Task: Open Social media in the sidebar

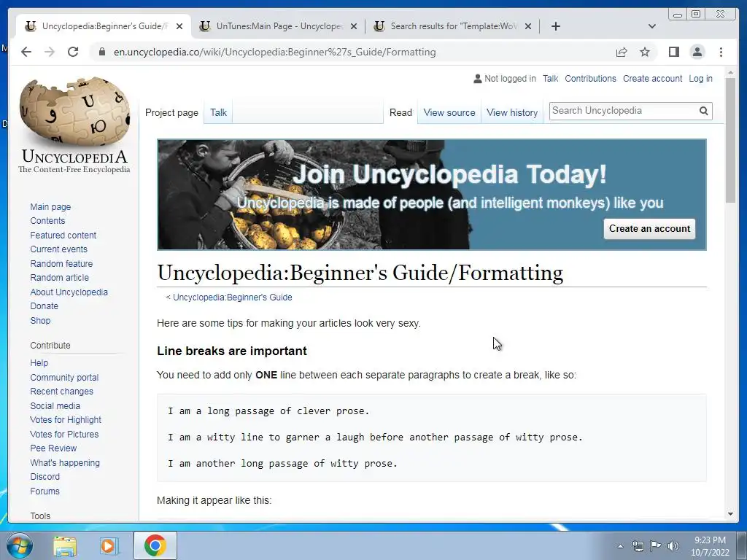Action: coord(55,405)
